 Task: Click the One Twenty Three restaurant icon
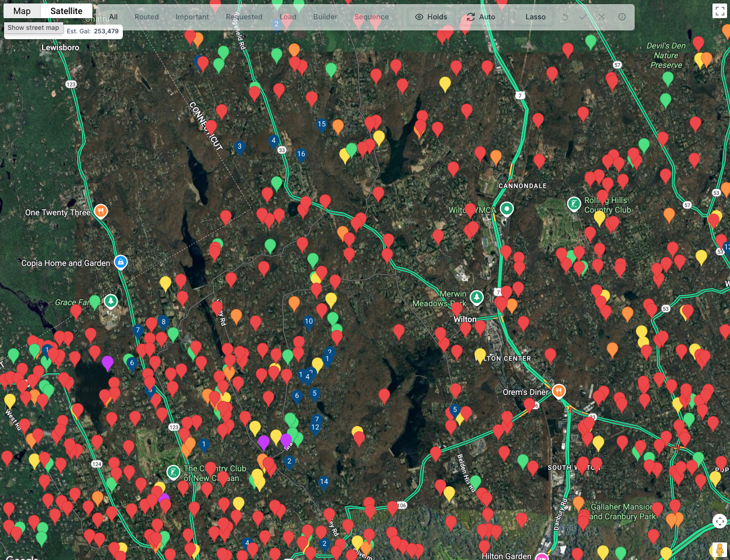click(x=101, y=211)
